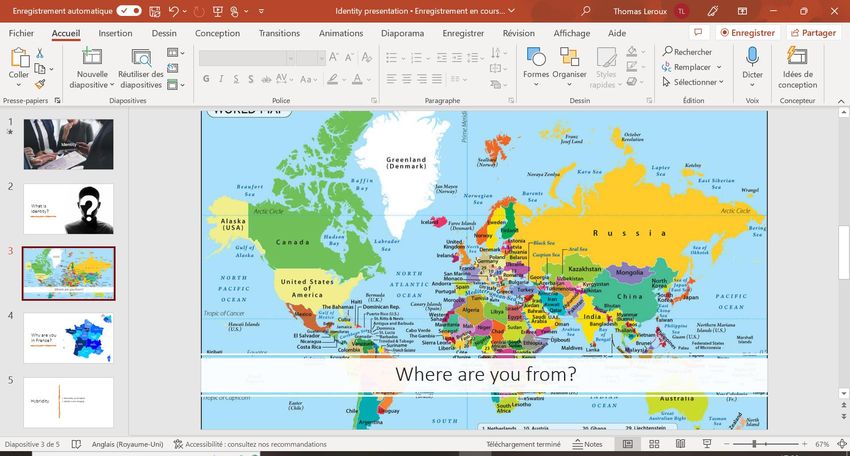Switch to the Dessin tab
Screen dimensions: 850x456
tap(164, 33)
